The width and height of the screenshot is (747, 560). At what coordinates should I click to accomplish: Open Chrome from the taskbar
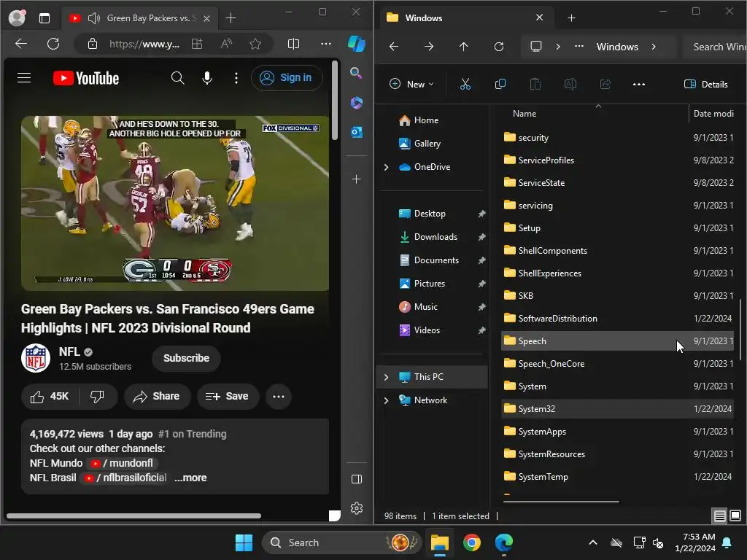(472, 542)
